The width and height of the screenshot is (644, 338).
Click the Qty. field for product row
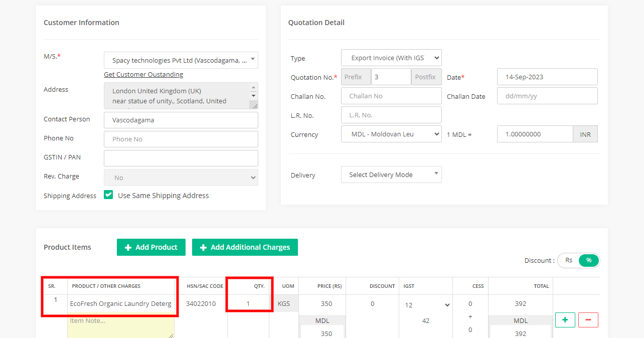[x=248, y=304]
